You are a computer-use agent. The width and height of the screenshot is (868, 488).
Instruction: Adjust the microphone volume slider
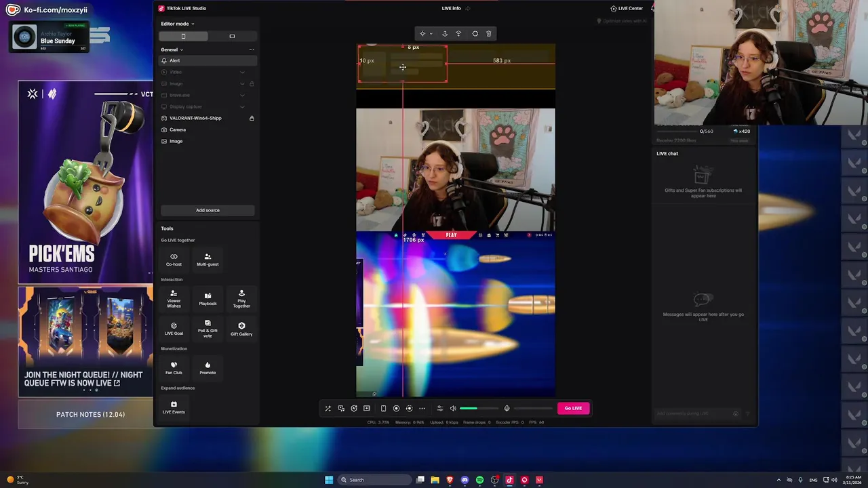click(533, 408)
